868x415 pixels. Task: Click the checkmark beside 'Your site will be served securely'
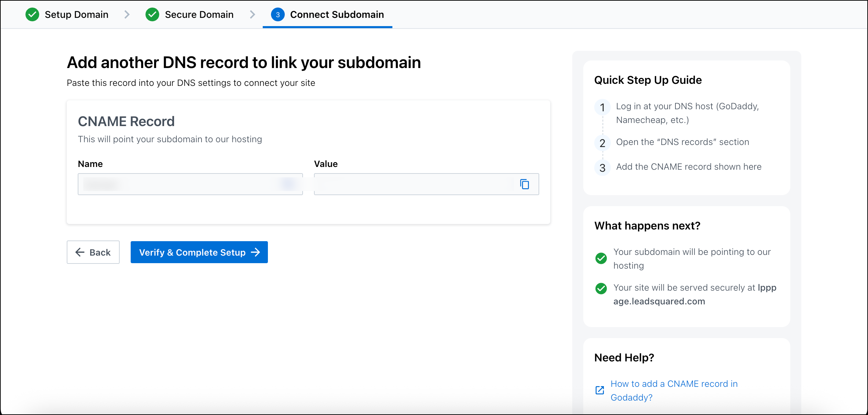click(601, 289)
